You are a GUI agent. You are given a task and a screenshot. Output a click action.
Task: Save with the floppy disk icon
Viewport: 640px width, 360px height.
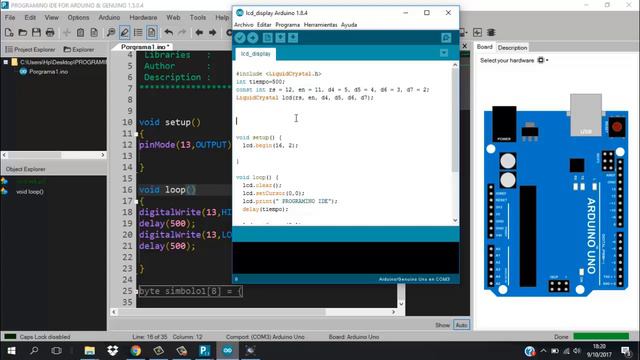coord(36,32)
